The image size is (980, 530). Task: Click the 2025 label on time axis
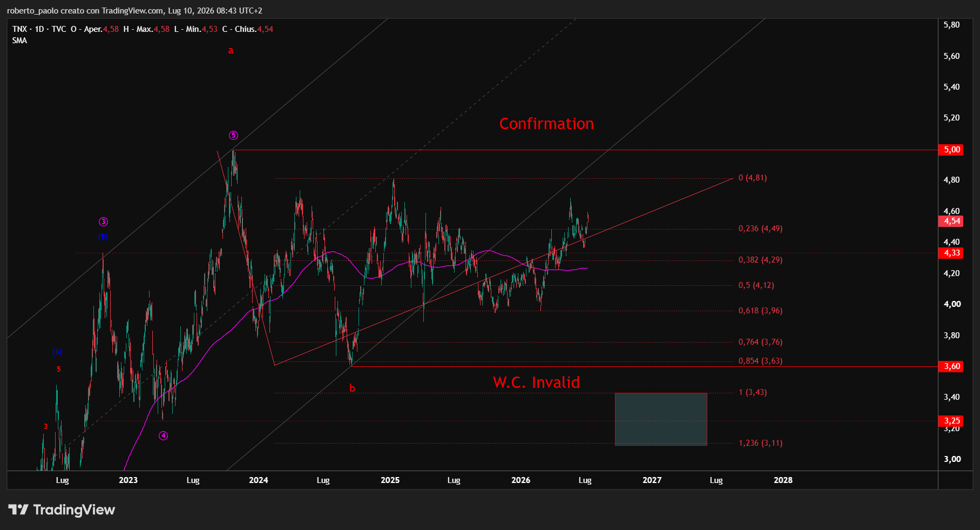(390, 480)
